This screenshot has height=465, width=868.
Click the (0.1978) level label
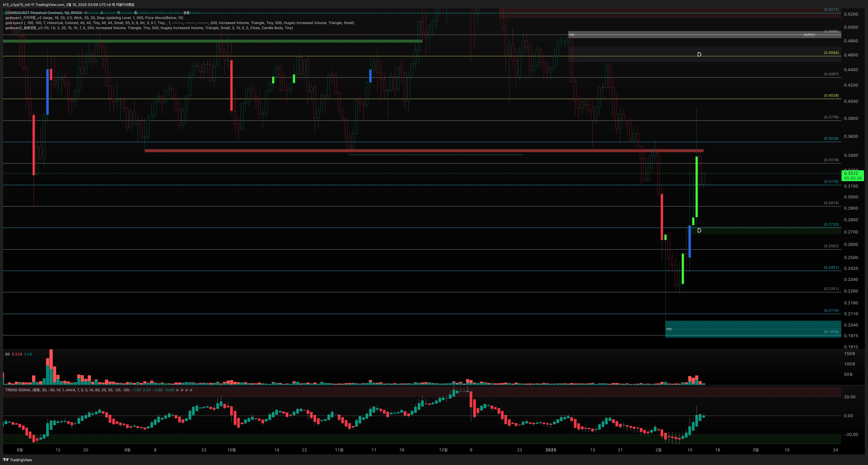tap(831, 332)
